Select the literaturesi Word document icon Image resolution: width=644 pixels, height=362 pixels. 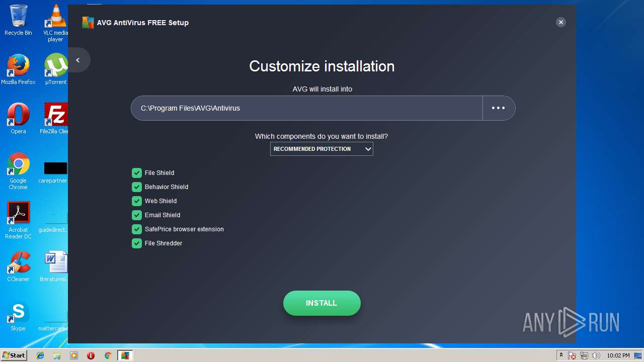coord(54,266)
